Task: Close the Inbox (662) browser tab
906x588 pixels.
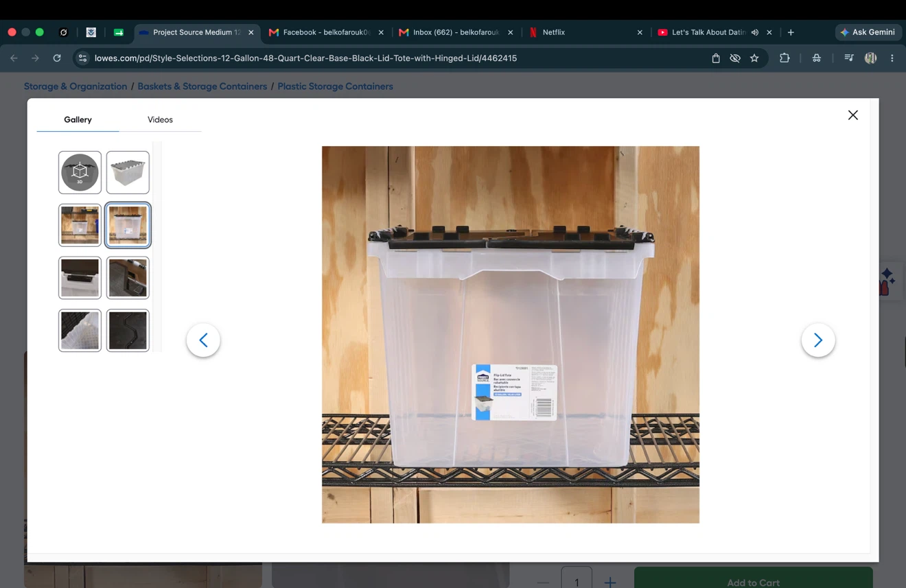Action: [510, 32]
